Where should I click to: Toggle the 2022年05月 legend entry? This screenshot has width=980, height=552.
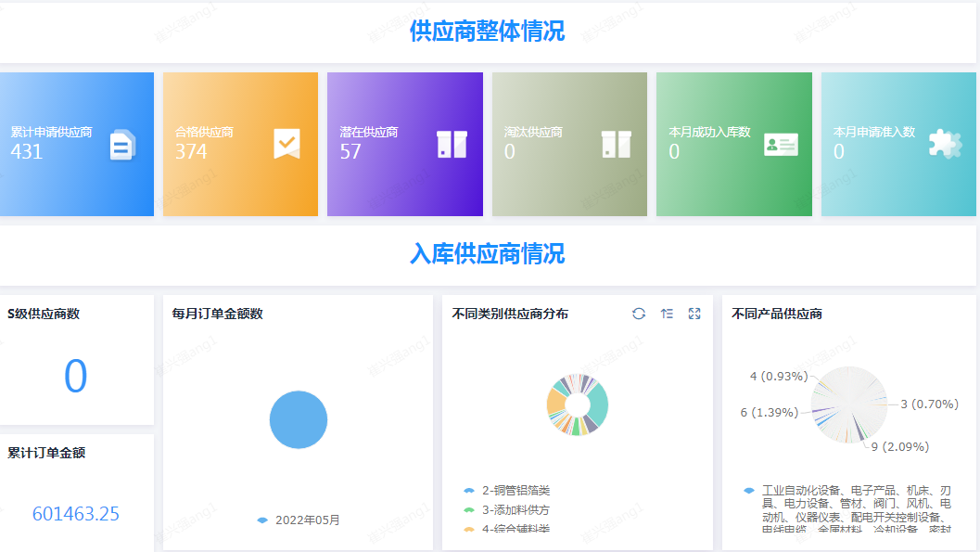(x=299, y=520)
